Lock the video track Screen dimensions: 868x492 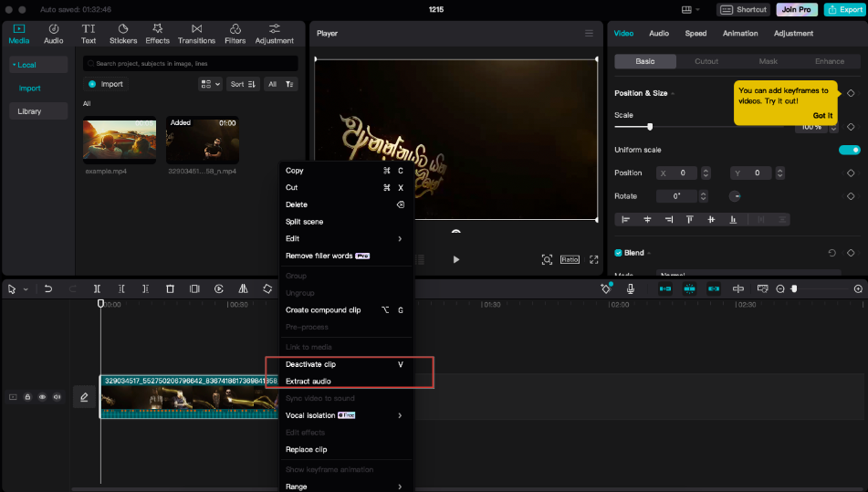point(27,397)
